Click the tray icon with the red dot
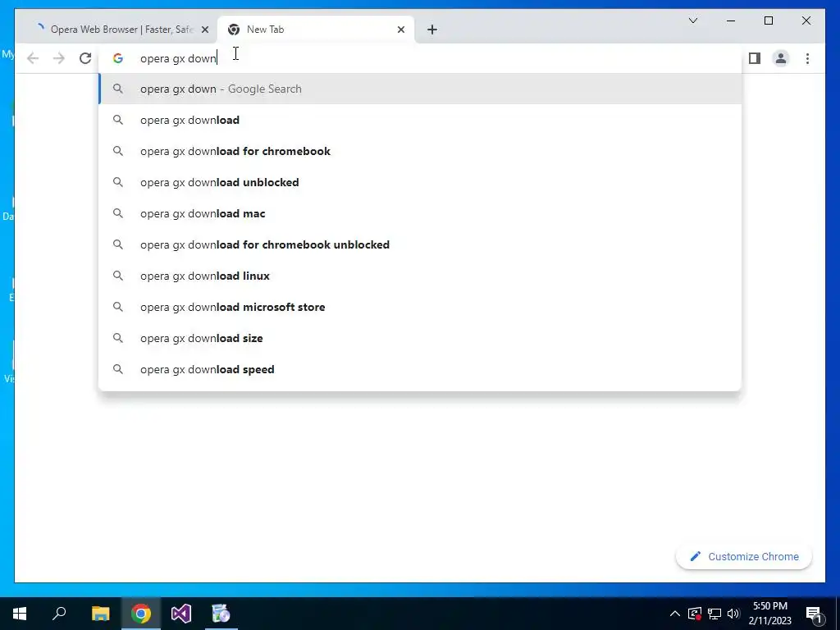This screenshot has width=840, height=630. coord(695,614)
